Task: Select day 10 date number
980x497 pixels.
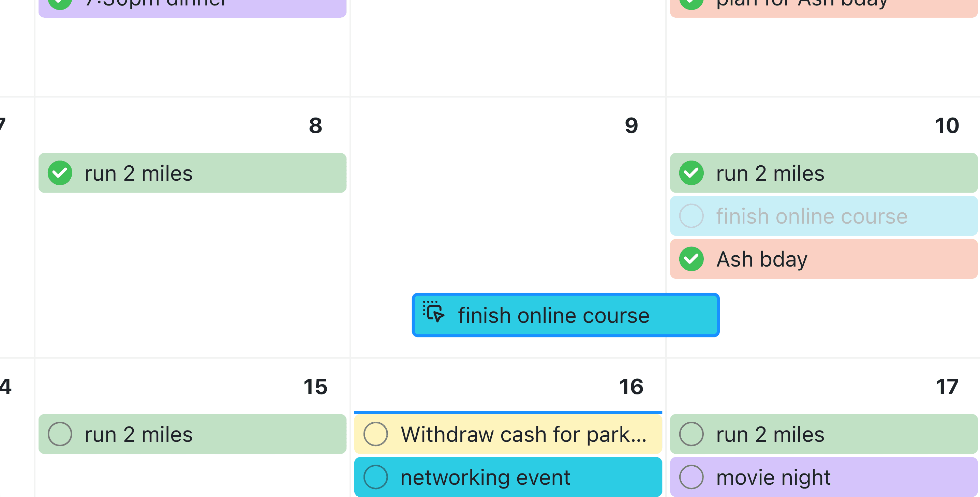Action: 947,125
